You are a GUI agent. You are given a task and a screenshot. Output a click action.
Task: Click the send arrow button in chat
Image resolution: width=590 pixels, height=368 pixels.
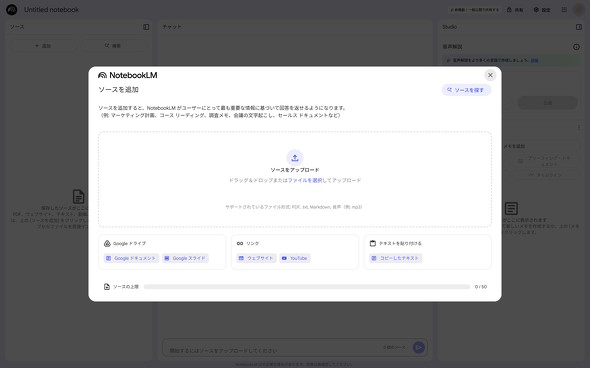[x=418, y=347]
